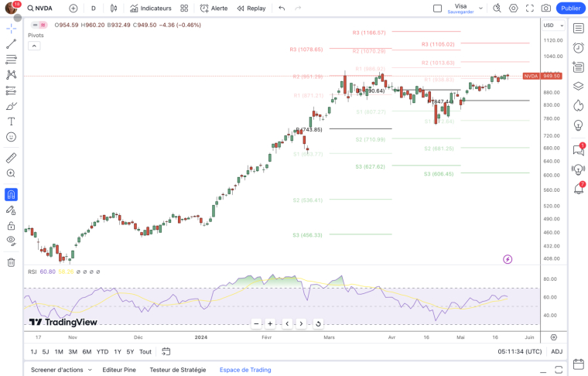
Task: Select the Tout date range
Action: click(x=145, y=352)
